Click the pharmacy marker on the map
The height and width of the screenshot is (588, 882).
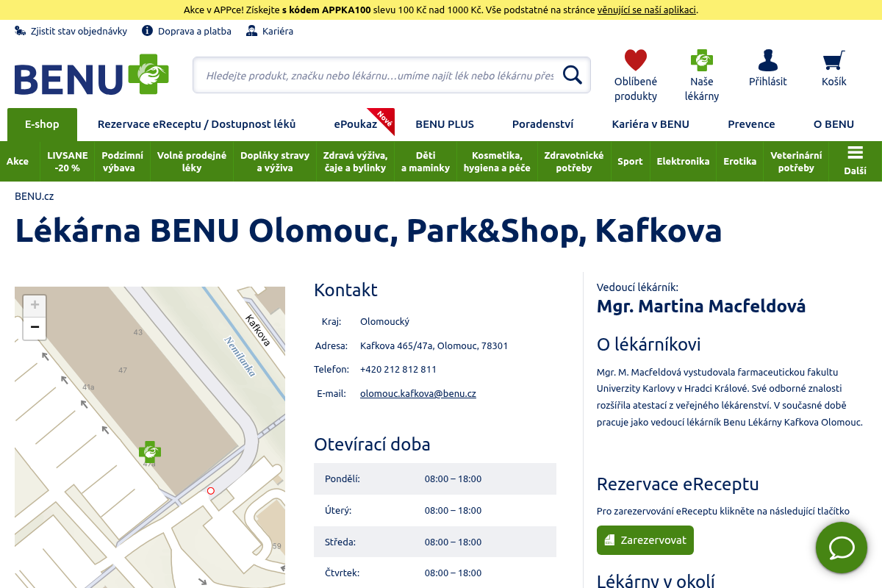150,451
